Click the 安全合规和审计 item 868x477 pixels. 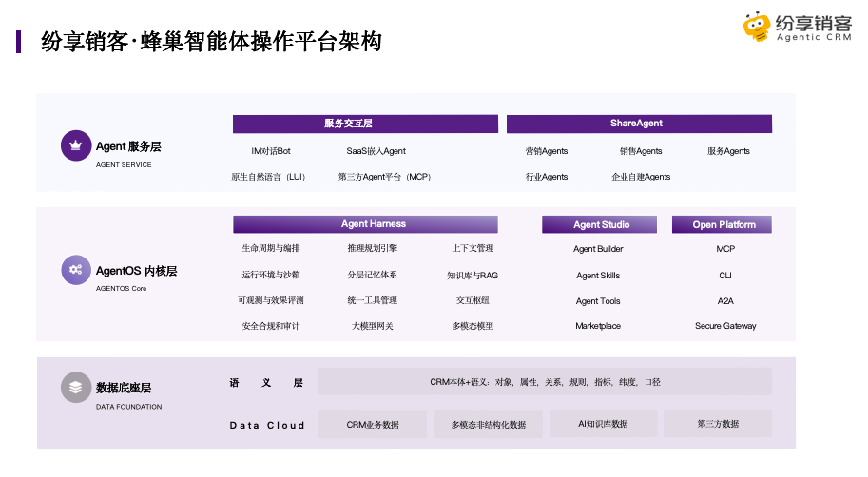click(271, 326)
